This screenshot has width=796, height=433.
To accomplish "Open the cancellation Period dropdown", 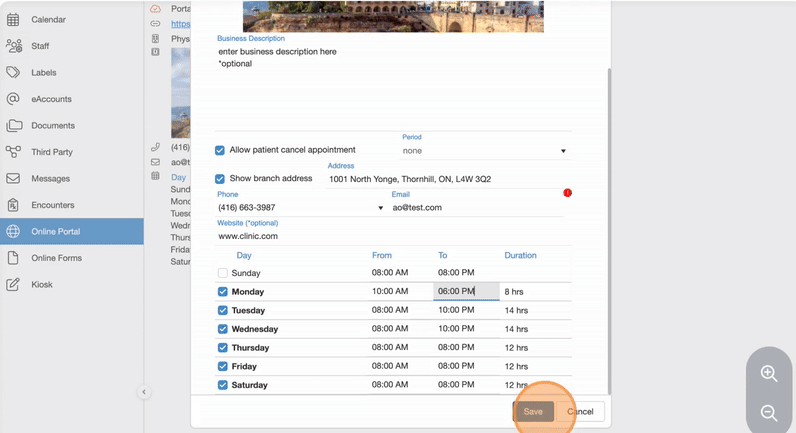I will (x=484, y=151).
